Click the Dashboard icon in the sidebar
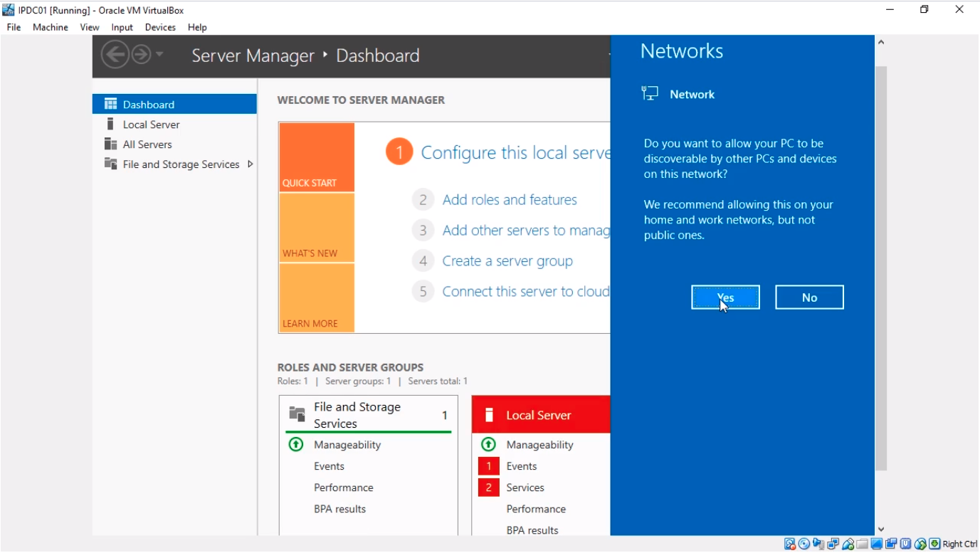The width and height of the screenshot is (980, 553). click(x=110, y=104)
